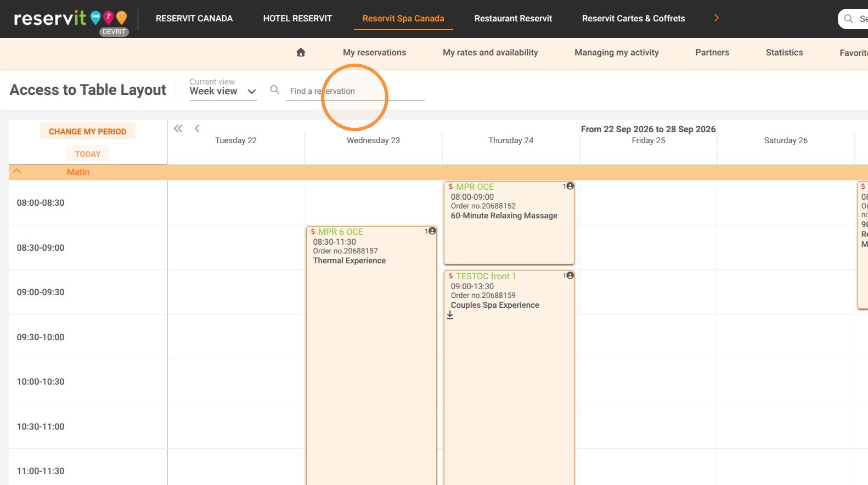
Task: Open the Couples Spa Experience reservation
Action: pos(509,378)
